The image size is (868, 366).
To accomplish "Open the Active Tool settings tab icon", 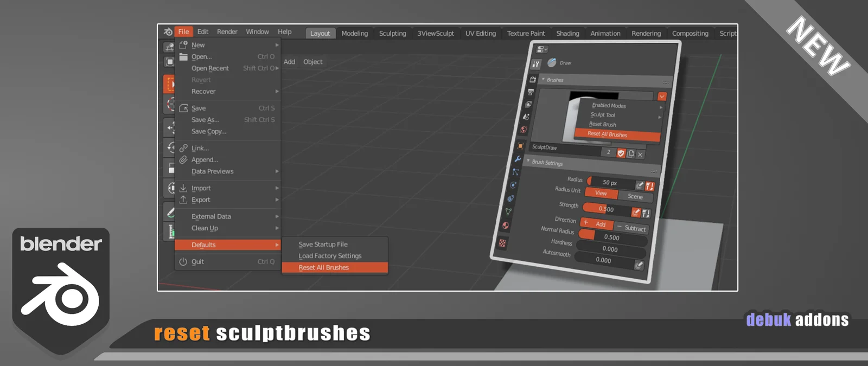I will [x=536, y=64].
